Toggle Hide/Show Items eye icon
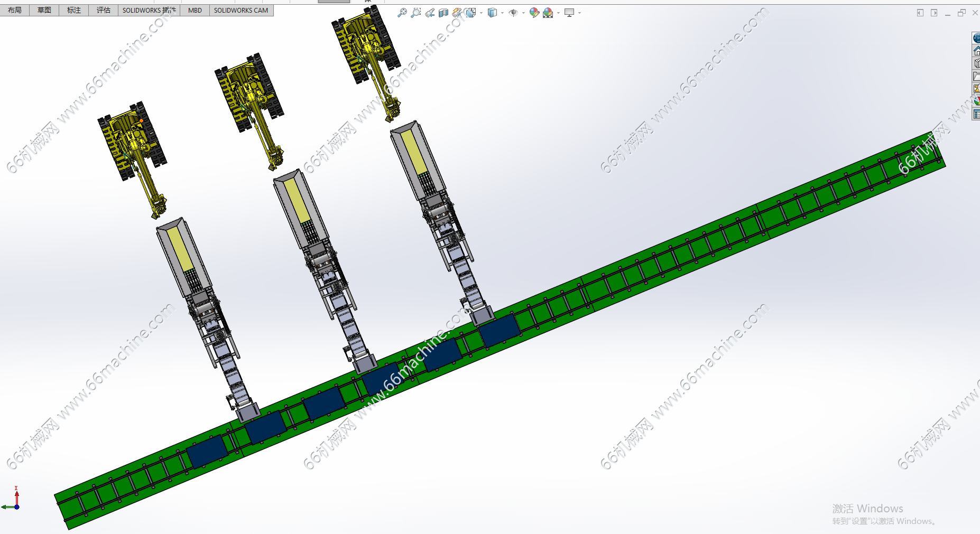Viewport: 980px width, 534px height. tap(513, 13)
